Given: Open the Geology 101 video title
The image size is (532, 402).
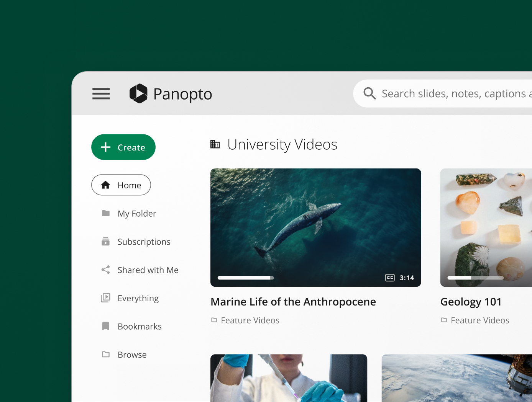Looking at the screenshot, I should [x=471, y=302].
